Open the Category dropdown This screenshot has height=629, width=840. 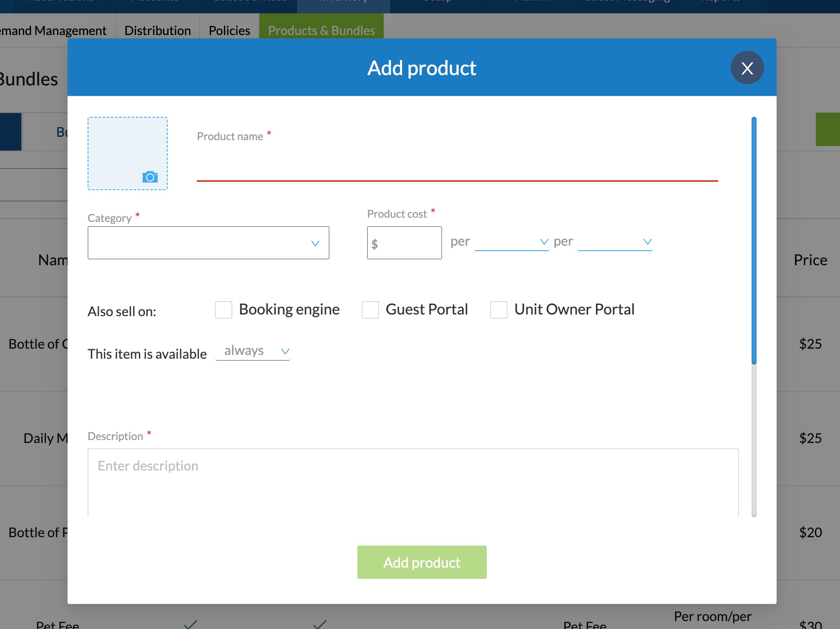coord(208,243)
